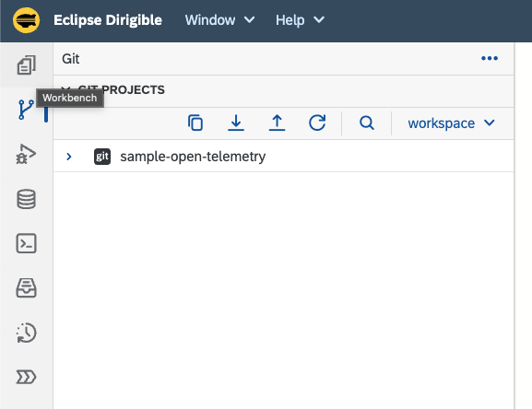The image size is (532, 409).
Task: Open the Documents drawer icon
Action: pyautogui.click(x=26, y=288)
